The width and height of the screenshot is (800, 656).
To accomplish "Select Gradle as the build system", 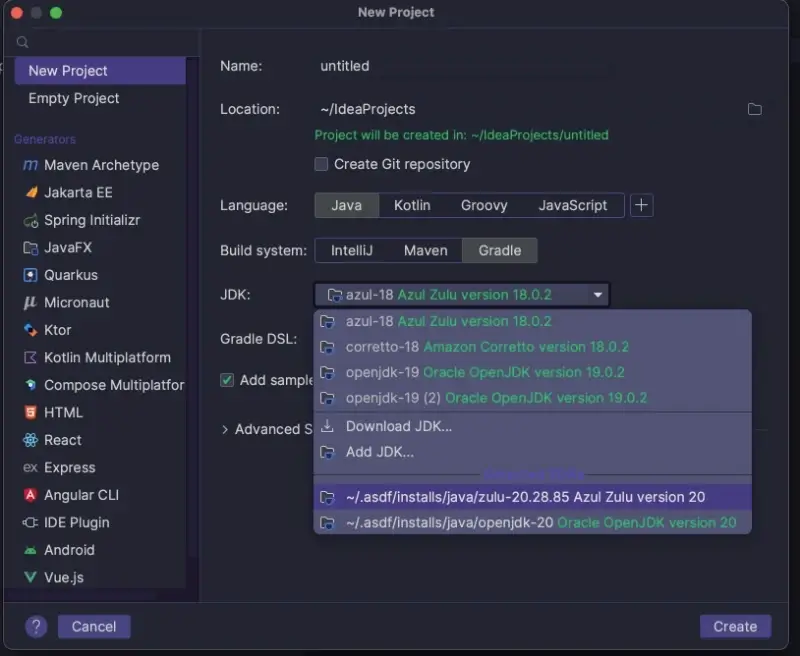I will tap(499, 251).
